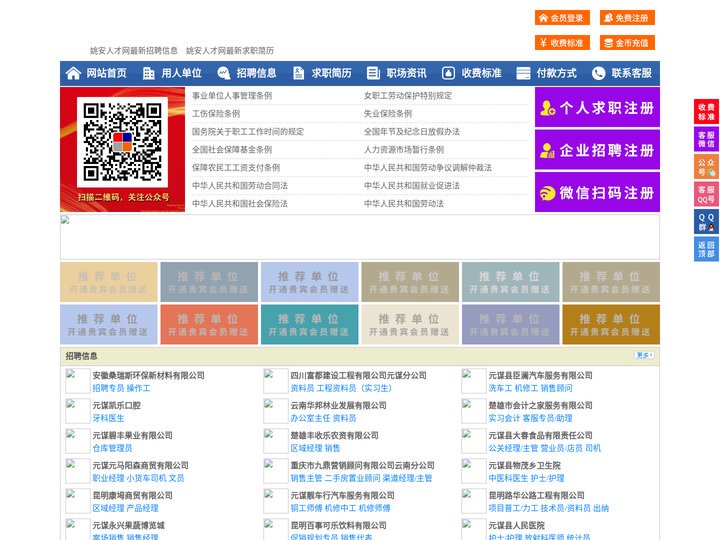Open 用人单位 menu item
This screenshot has height=540, width=720.
click(x=181, y=73)
